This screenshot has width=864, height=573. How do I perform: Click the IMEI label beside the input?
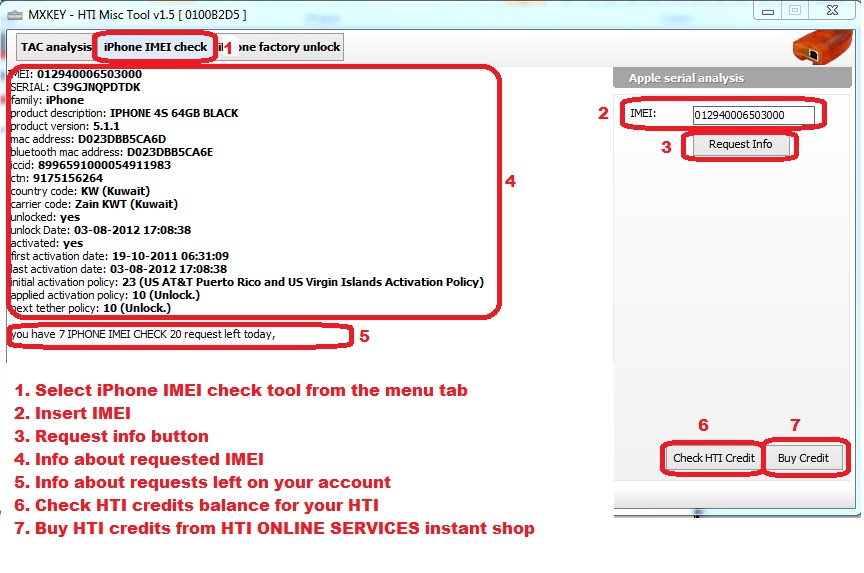pyautogui.click(x=643, y=113)
